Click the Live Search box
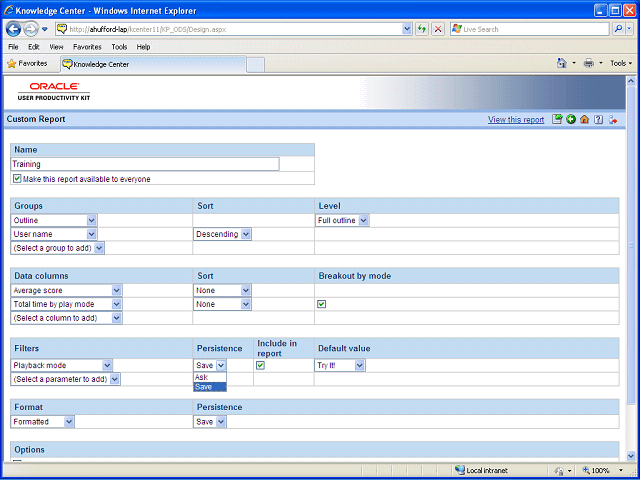Viewport: 640px width, 480px height. (x=529, y=29)
